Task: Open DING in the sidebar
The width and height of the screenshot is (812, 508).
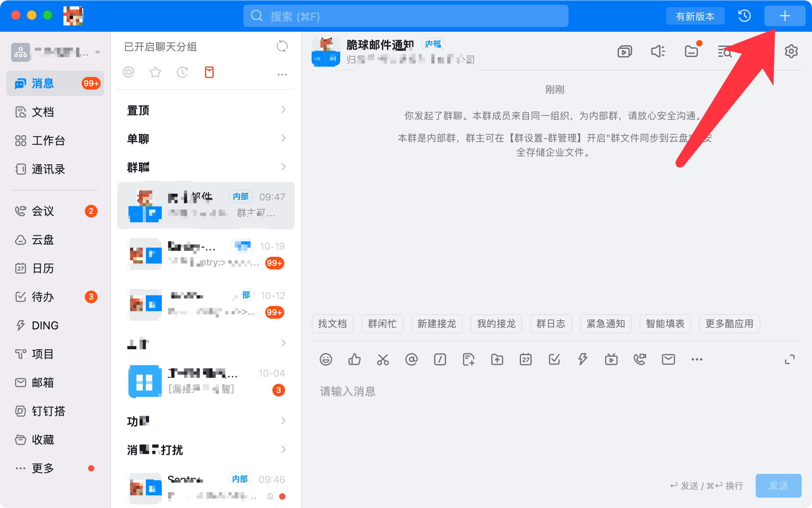Action: [x=55, y=325]
